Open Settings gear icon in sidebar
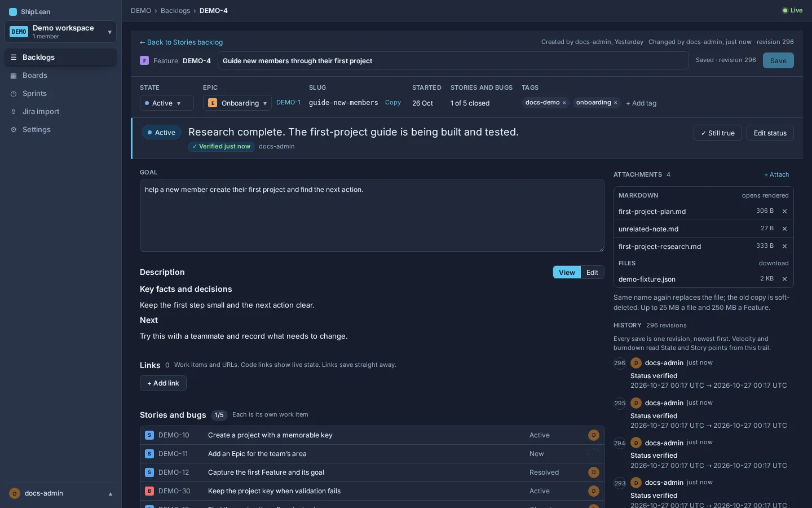812x508 pixels. [14, 130]
